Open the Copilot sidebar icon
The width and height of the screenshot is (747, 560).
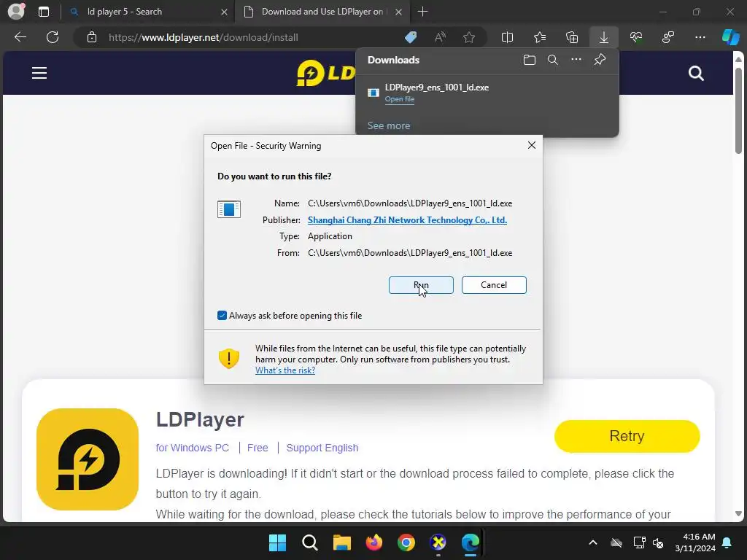730,37
